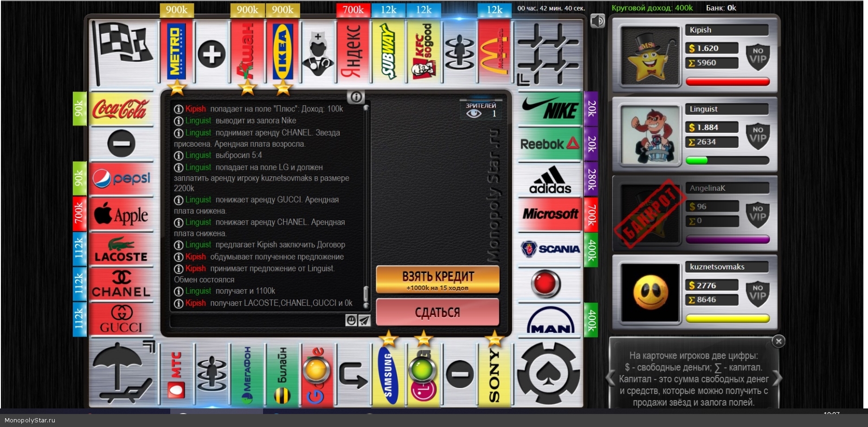Toggle the spectators eye indicator

pyautogui.click(x=474, y=114)
